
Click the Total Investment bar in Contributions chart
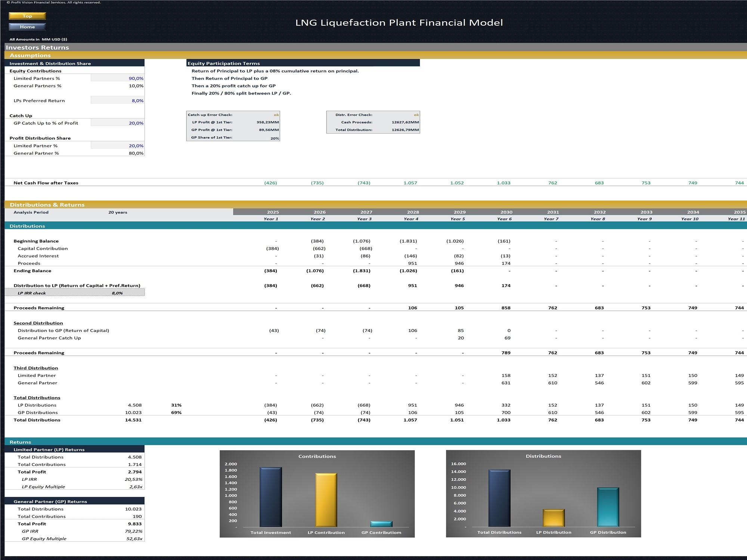click(x=271, y=497)
